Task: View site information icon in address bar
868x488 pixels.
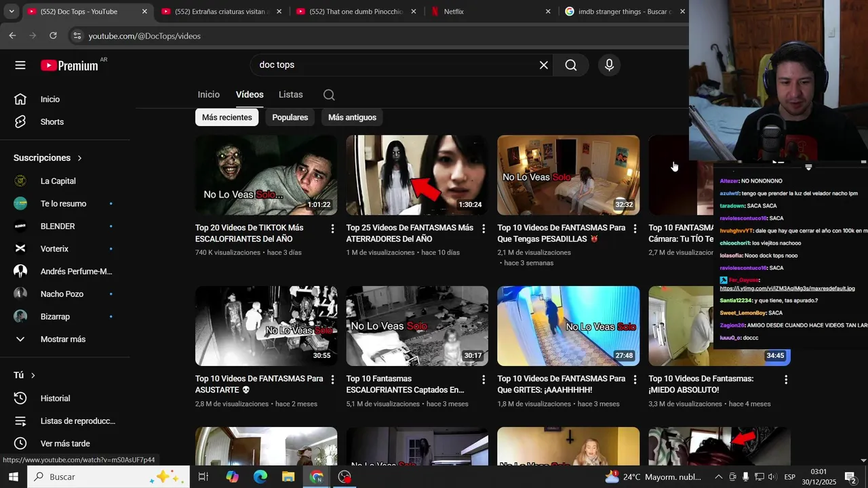Action: click(77, 36)
